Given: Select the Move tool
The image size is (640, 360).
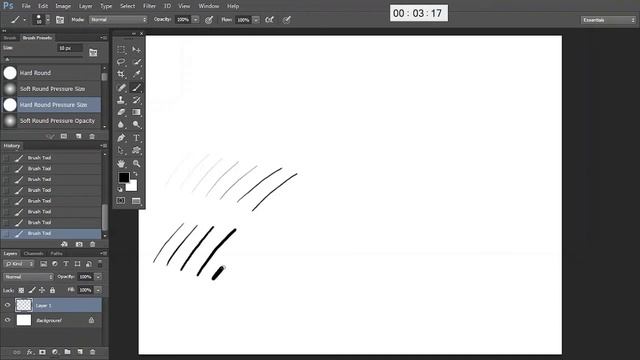Looking at the screenshot, I should (136, 49).
